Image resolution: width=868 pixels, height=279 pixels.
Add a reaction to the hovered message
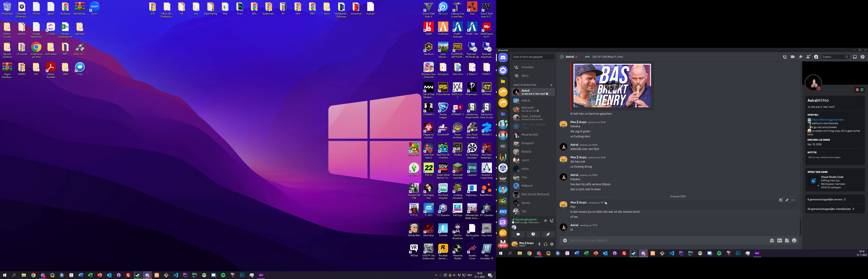click(781, 200)
